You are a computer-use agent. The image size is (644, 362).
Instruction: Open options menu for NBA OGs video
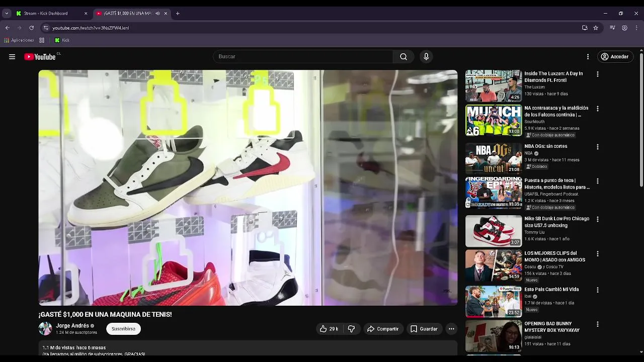click(598, 147)
